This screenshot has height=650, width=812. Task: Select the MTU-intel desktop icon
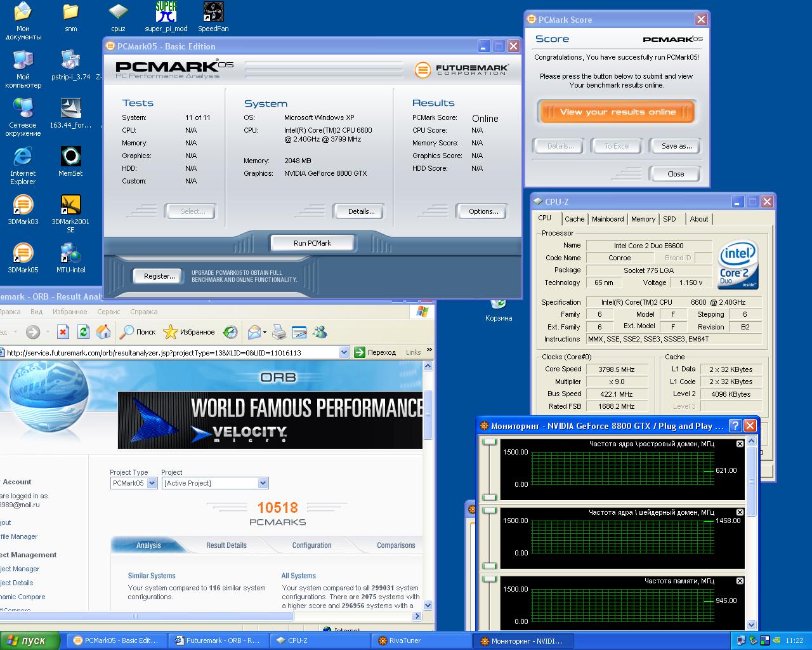pos(70,258)
